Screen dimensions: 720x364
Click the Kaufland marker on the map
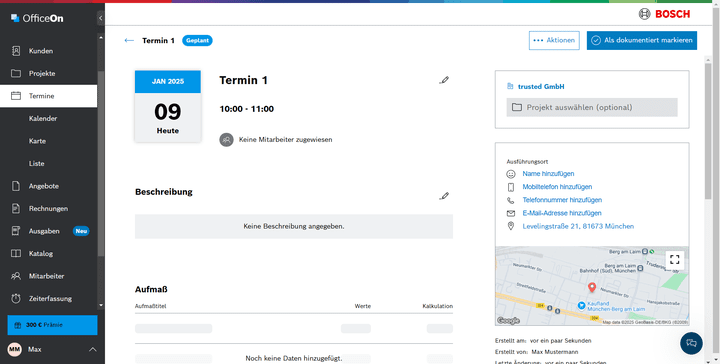tap(581, 305)
